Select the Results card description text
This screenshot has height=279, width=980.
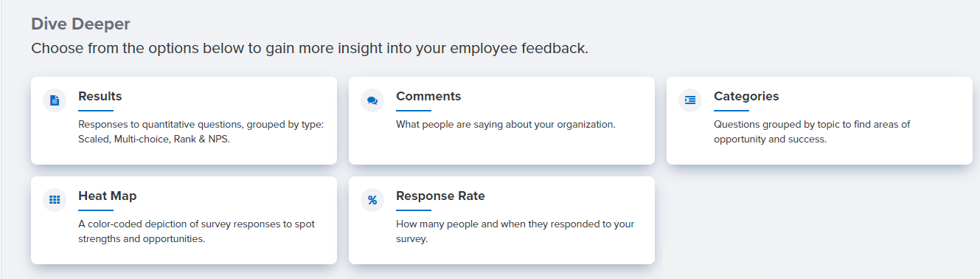(x=201, y=131)
